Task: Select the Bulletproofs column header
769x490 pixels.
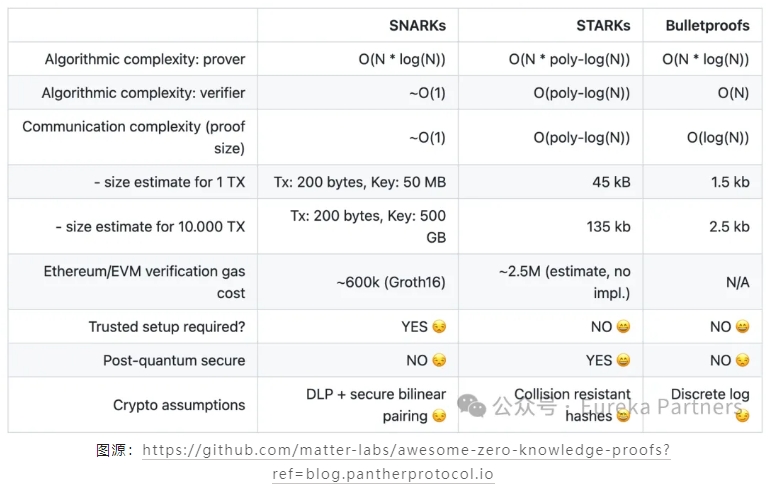Action: [x=707, y=26]
